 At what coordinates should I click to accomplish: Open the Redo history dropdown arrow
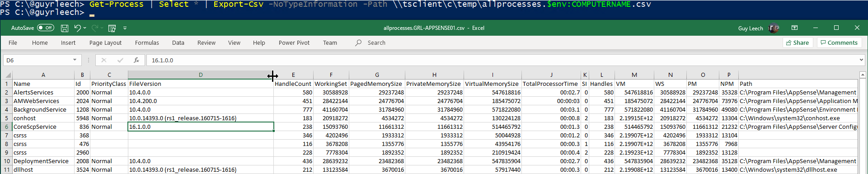[x=102, y=28]
